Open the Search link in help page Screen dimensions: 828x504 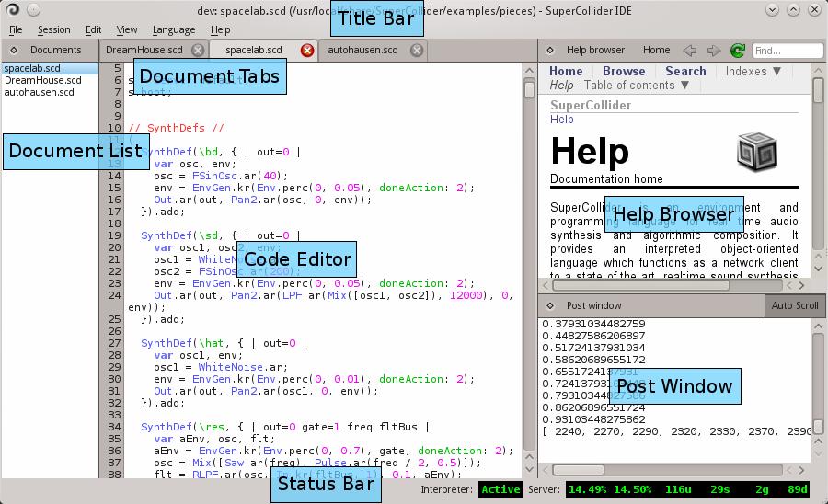(x=685, y=71)
